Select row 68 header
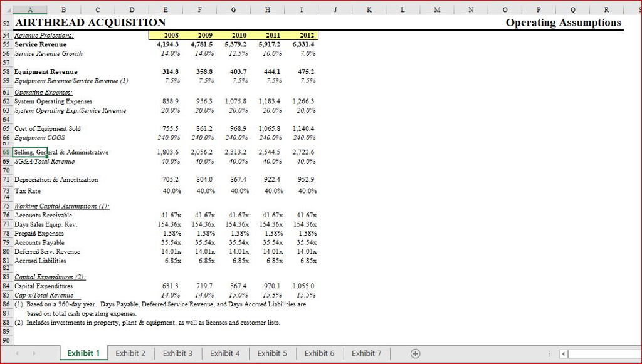This screenshot has width=642, height=364. [7, 152]
